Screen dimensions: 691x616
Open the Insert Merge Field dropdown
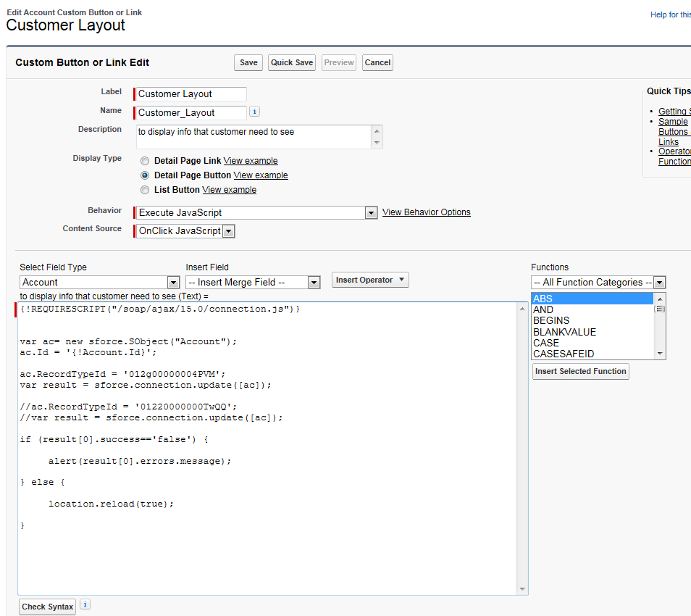[x=253, y=282]
